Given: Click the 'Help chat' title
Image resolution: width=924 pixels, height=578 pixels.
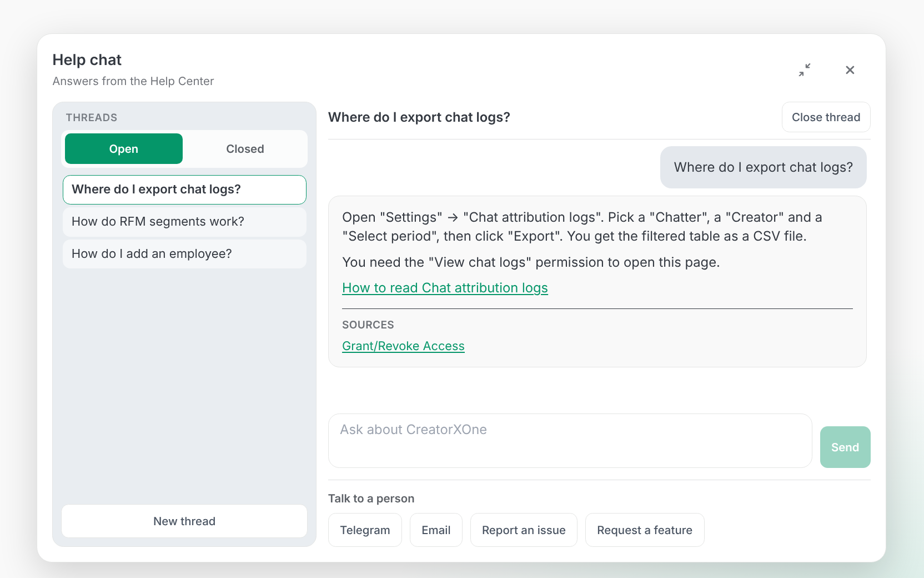Looking at the screenshot, I should 87,60.
